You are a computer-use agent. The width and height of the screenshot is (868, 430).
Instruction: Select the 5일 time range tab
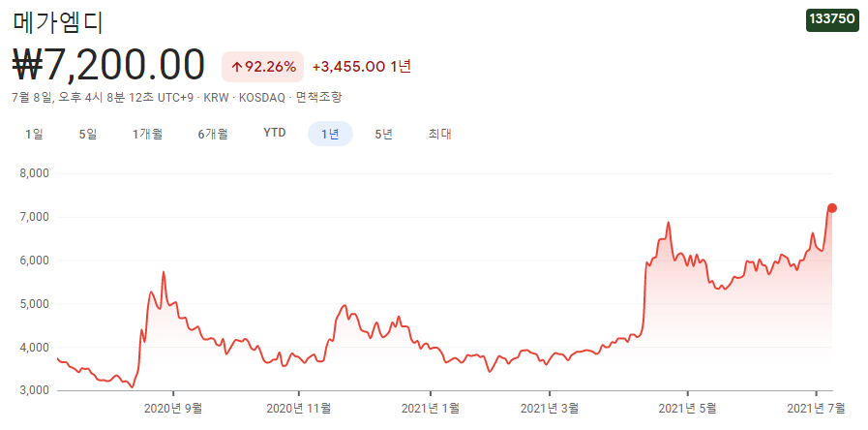[x=88, y=134]
